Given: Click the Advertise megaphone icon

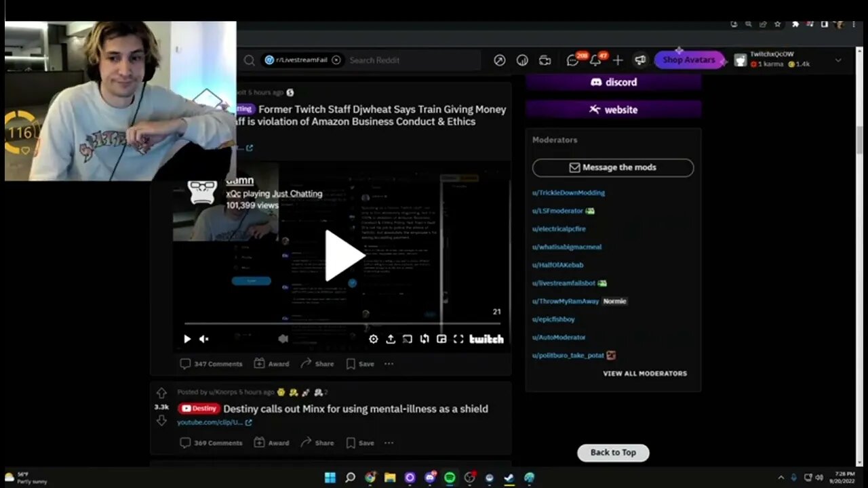Looking at the screenshot, I should [x=640, y=60].
